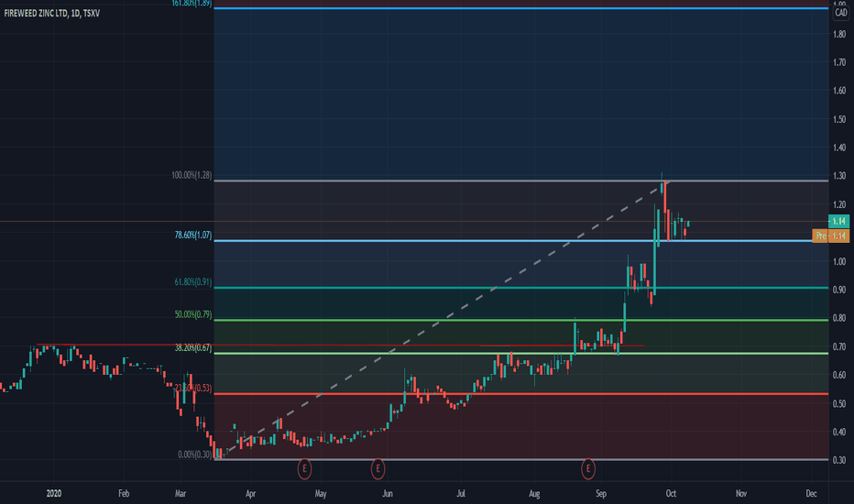Click the Dec label on time axis
The width and height of the screenshot is (854, 504).
point(812,494)
